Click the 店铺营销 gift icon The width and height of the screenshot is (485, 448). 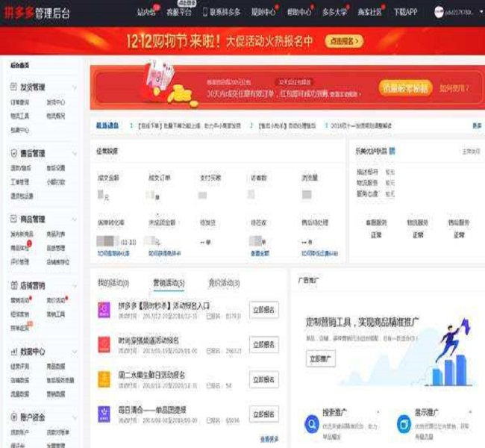click(x=14, y=285)
